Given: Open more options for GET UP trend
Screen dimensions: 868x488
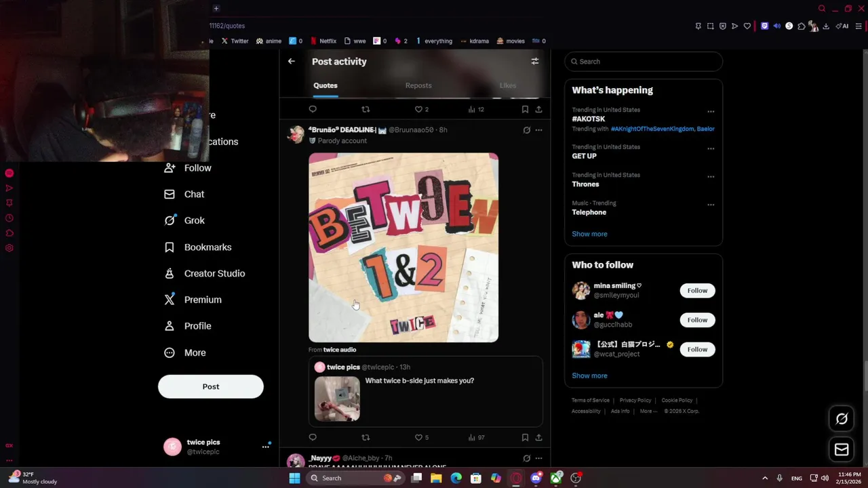Looking at the screenshot, I should point(711,148).
